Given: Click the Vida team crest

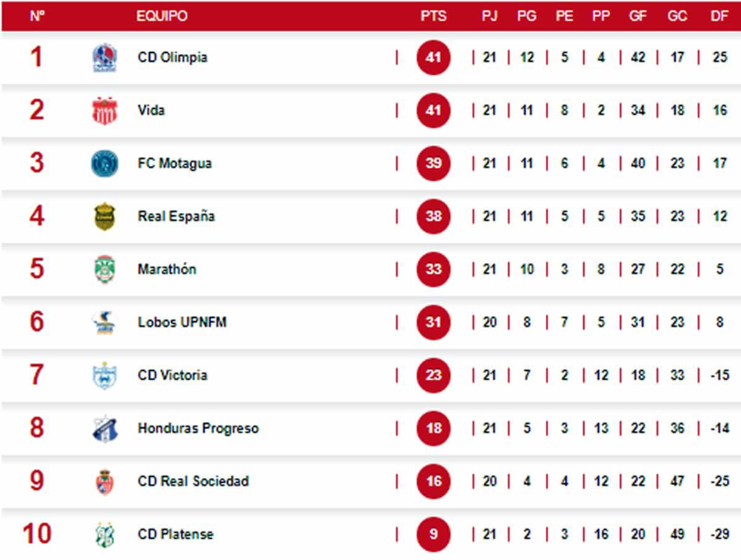Looking at the screenshot, I should pyautogui.click(x=104, y=111).
